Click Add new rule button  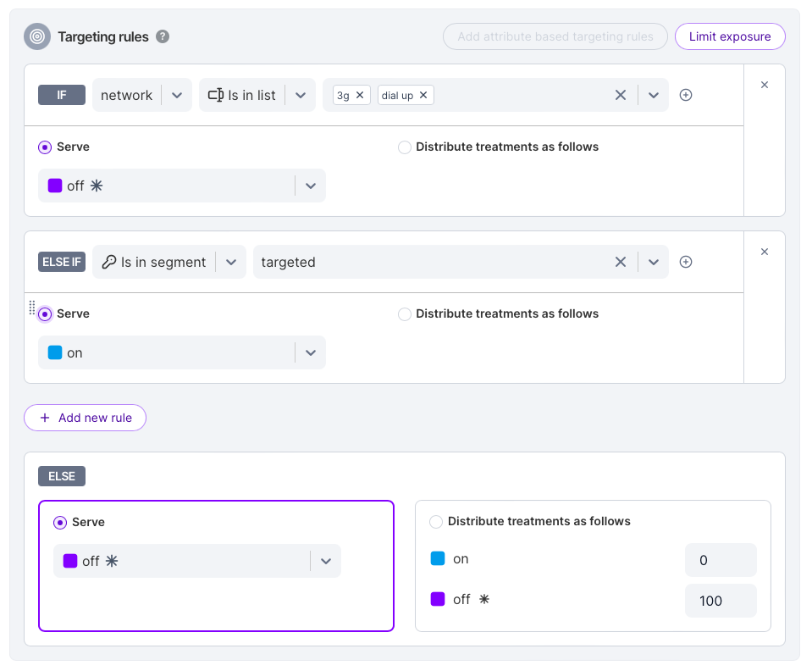pos(85,418)
